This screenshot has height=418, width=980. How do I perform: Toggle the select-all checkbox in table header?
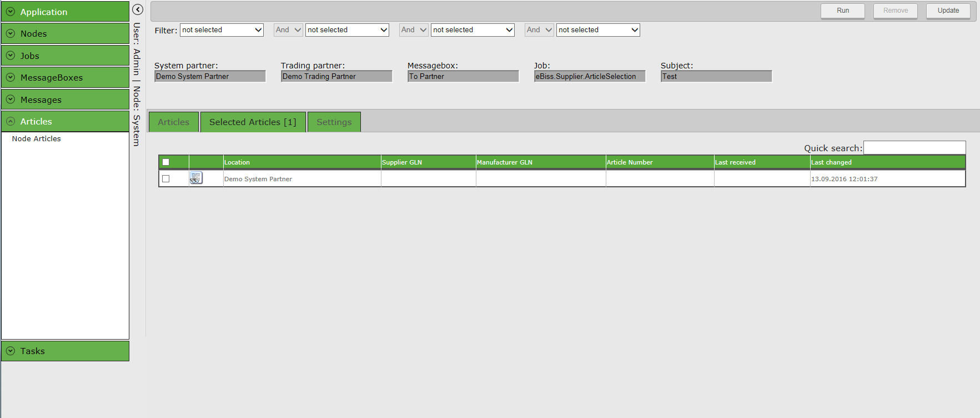pos(165,162)
